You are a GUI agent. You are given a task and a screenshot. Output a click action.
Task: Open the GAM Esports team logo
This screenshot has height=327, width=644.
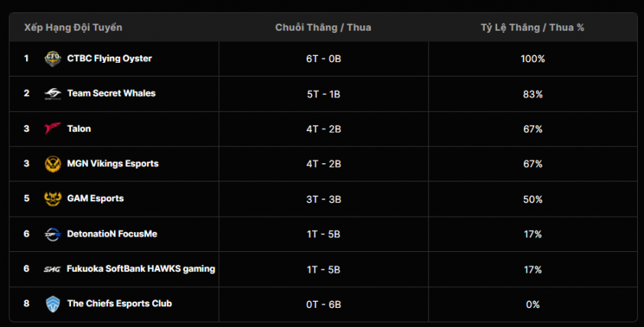pos(53,198)
